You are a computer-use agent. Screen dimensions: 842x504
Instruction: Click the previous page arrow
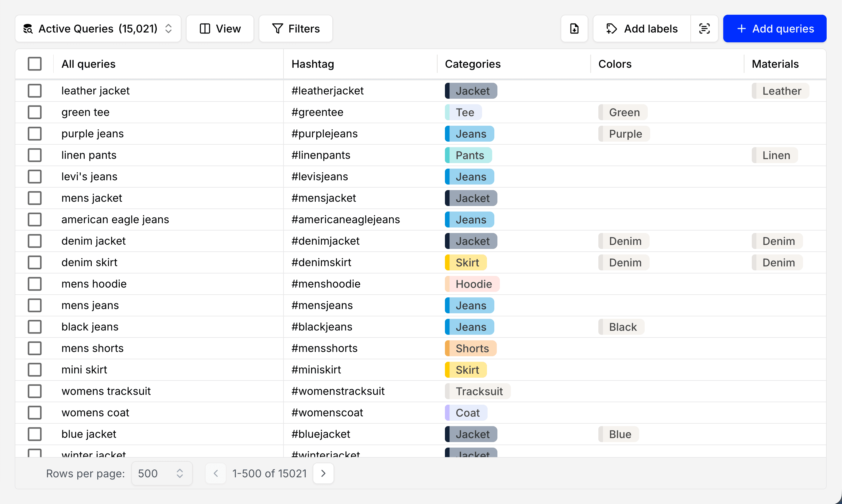(215, 473)
